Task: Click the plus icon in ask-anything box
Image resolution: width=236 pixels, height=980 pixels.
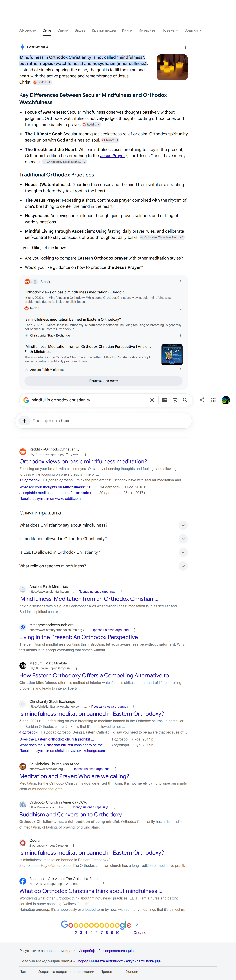Action: 24,421
